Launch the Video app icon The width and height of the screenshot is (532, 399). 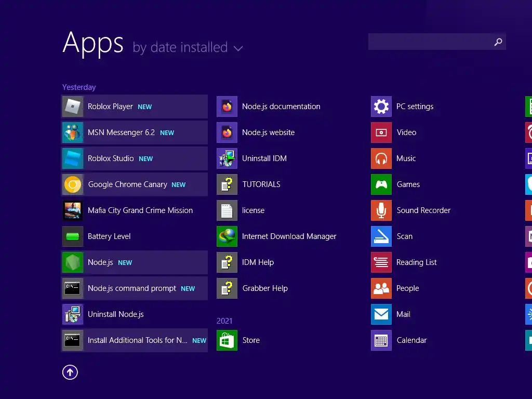[381, 132]
